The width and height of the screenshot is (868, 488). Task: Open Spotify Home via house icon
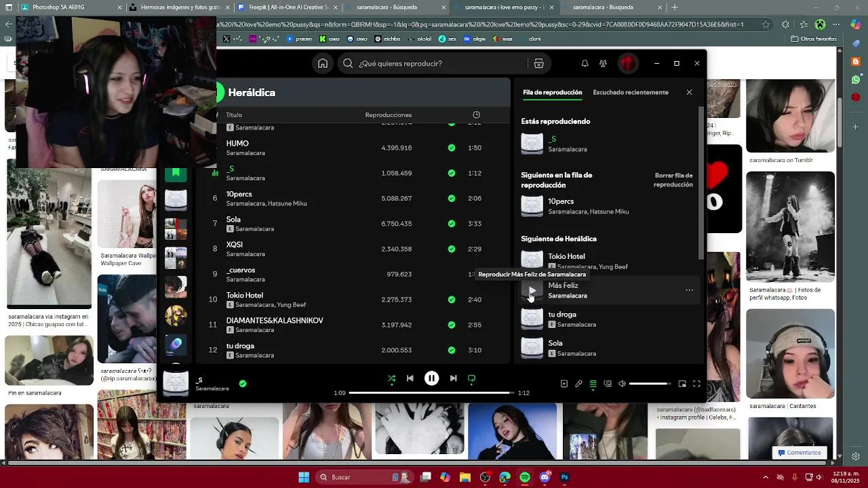(x=323, y=63)
